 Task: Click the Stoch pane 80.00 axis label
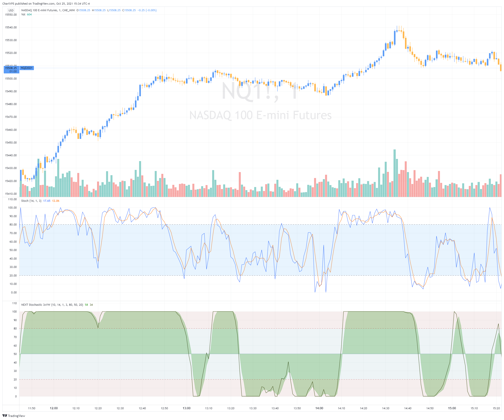click(13, 225)
